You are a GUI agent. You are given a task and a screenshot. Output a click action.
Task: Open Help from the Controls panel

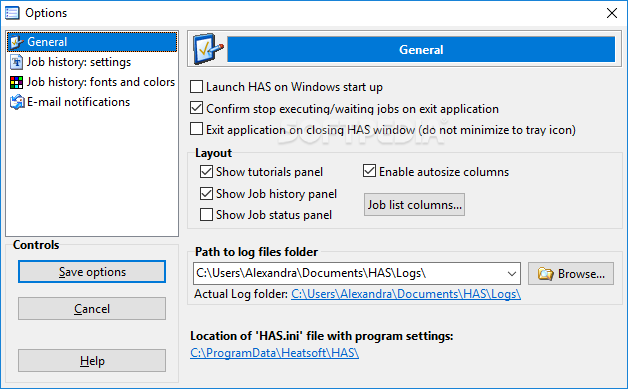click(x=92, y=361)
